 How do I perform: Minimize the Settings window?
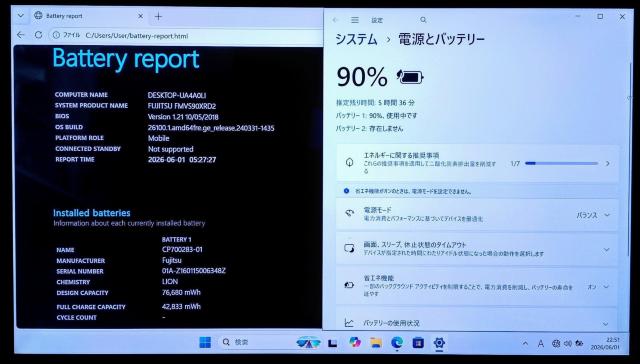point(578,16)
